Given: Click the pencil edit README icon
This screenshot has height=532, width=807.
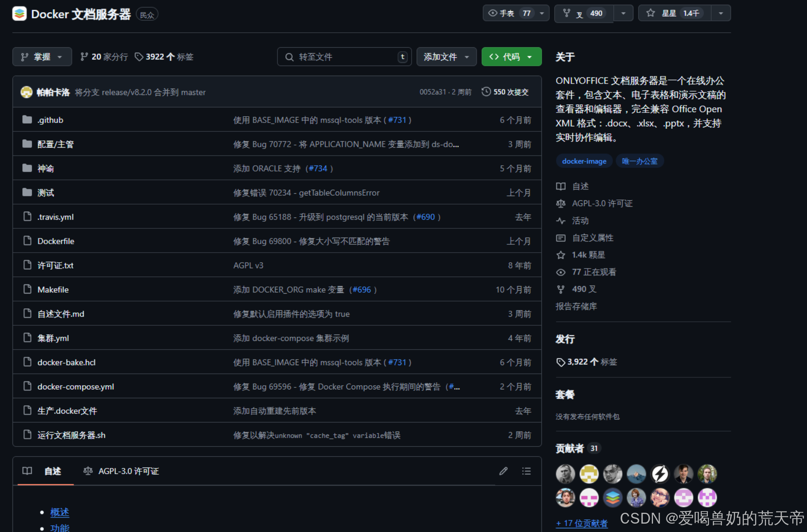Looking at the screenshot, I should [x=503, y=471].
